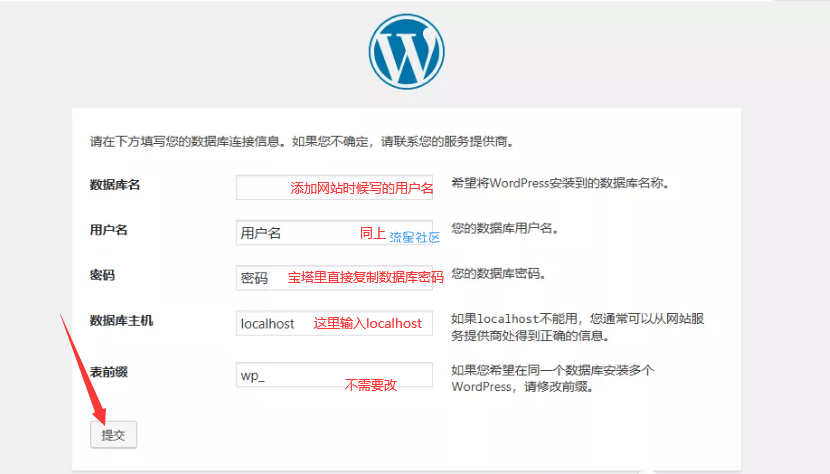The height and width of the screenshot is (474, 830).
Task: Click description 如果localhost不能用
Action: pyautogui.click(x=578, y=327)
